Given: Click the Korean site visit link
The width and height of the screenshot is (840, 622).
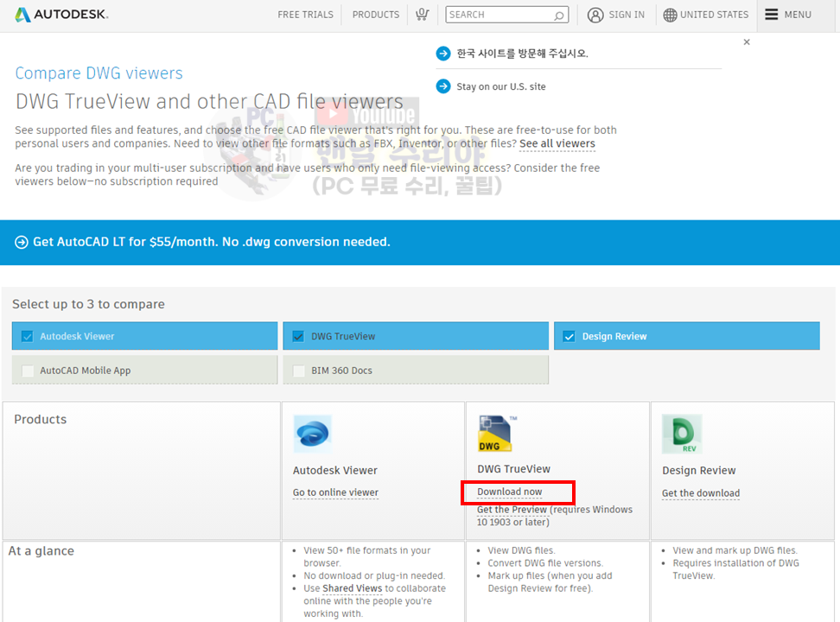Looking at the screenshot, I should pos(522,53).
